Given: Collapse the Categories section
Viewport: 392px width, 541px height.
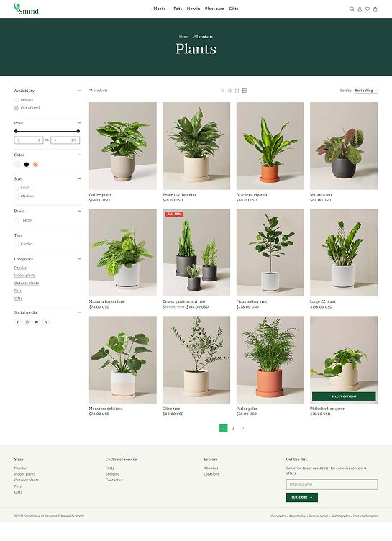Looking at the screenshot, I should tap(79, 259).
